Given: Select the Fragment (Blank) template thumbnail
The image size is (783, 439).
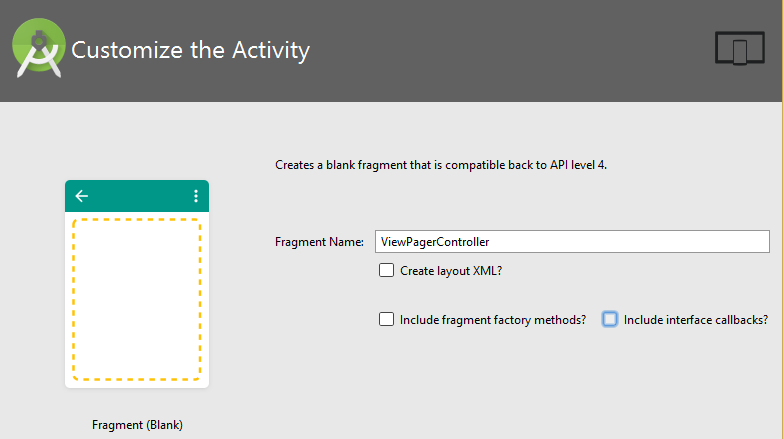Looking at the screenshot, I should pos(137,284).
